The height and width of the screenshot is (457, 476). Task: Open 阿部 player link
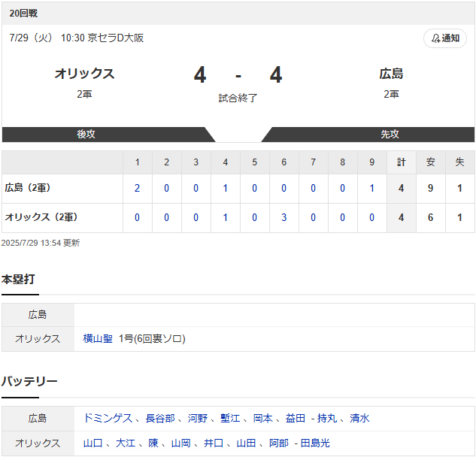[x=279, y=443]
